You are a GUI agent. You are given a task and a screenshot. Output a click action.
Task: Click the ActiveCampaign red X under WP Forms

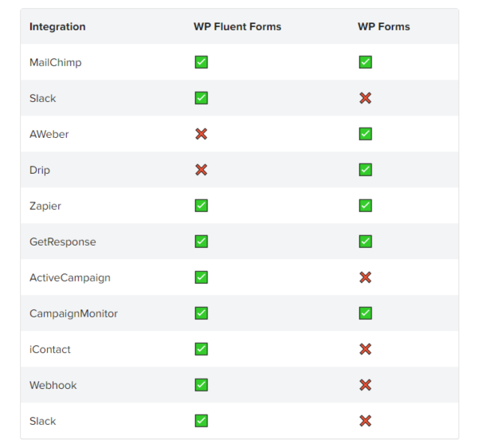click(365, 277)
